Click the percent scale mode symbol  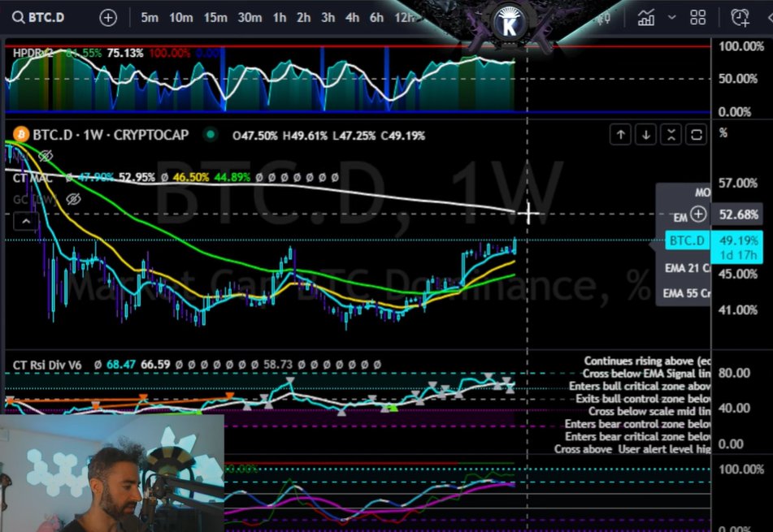[723, 133]
